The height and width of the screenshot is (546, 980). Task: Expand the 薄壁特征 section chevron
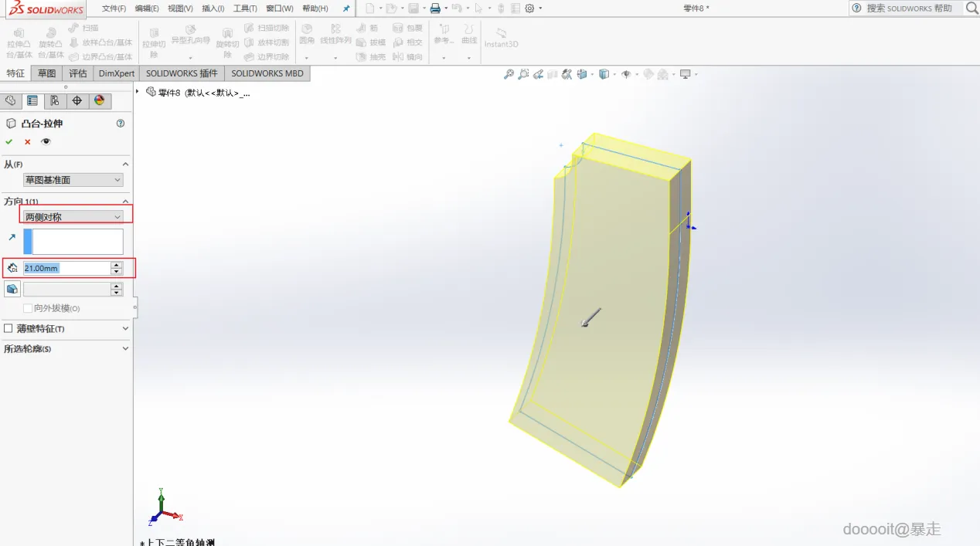125,328
